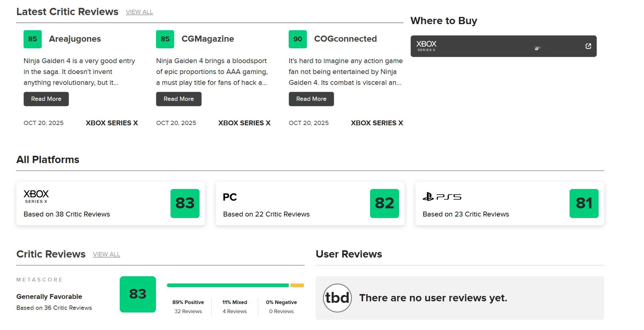644x330 pixels.
Task: Click the 85 score badge beside Areajugones
Action: (x=33, y=39)
